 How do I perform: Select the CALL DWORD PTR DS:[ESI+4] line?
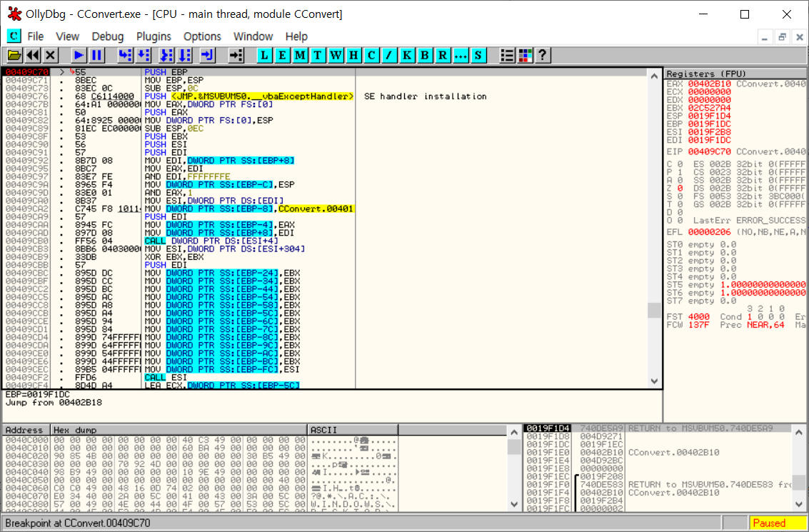click(211, 241)
